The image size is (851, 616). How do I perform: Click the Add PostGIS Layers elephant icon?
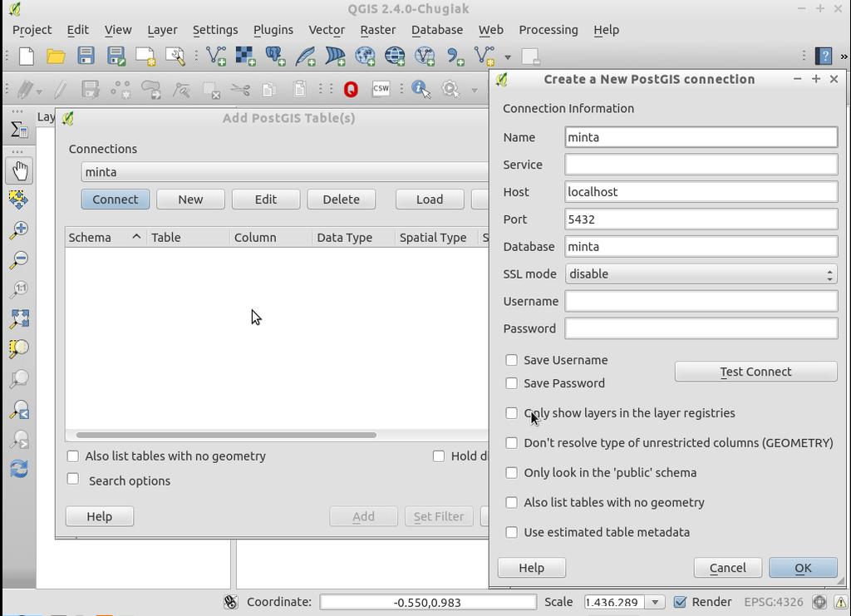pyautogui.click(x=275, y=56)
